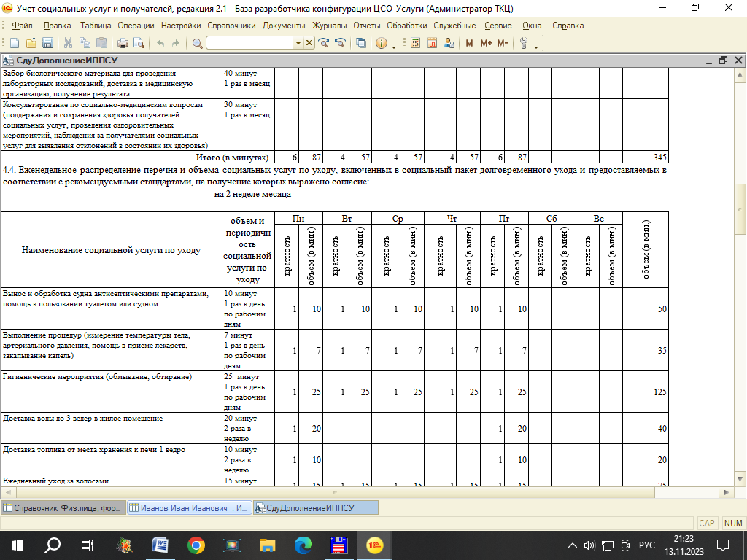Clear the search field with X button
Image resolution: width=747 pixels, height=560 pixels.
tap(310, 43)
